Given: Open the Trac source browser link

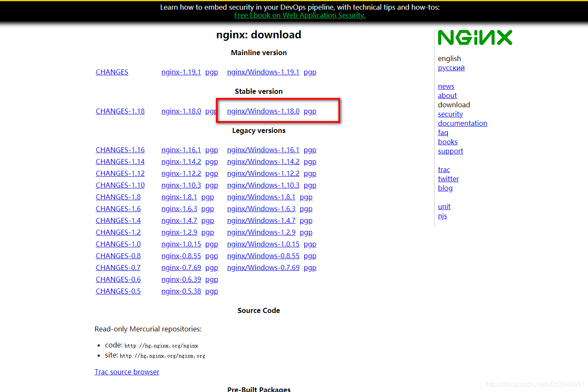Looking at the screenshot, I should click(x=127, y=372).
